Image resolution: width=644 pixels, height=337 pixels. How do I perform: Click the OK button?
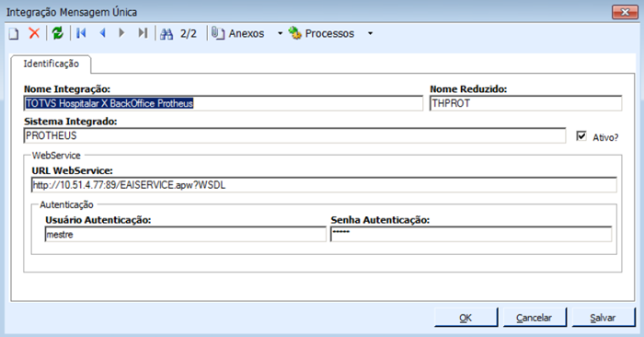(466, 318)
